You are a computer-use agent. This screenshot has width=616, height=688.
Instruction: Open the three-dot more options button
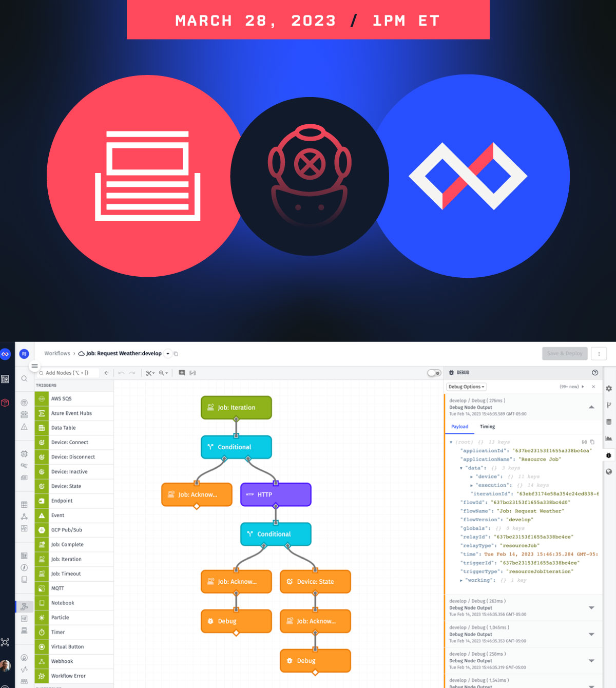(599, 353)
